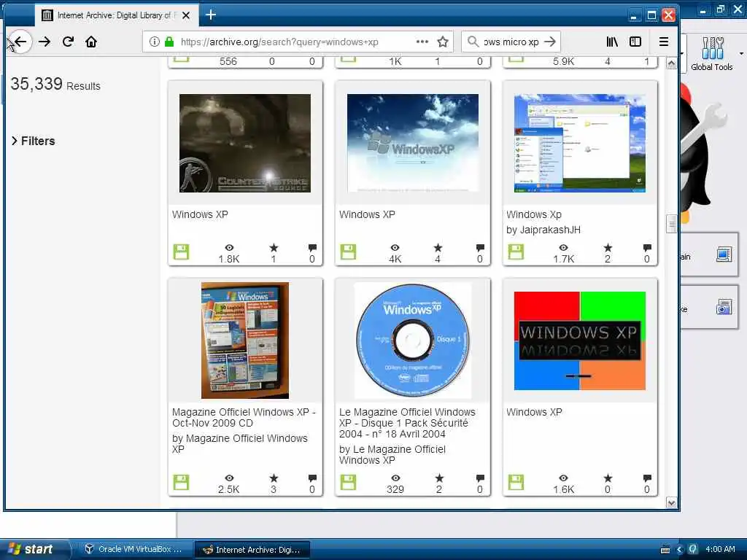Click the page scrollbar down arrow

(672, 503)
